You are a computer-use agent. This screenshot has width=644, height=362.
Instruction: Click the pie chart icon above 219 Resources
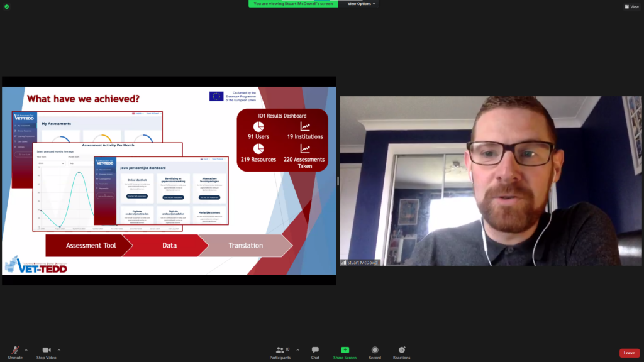(258, 148)
